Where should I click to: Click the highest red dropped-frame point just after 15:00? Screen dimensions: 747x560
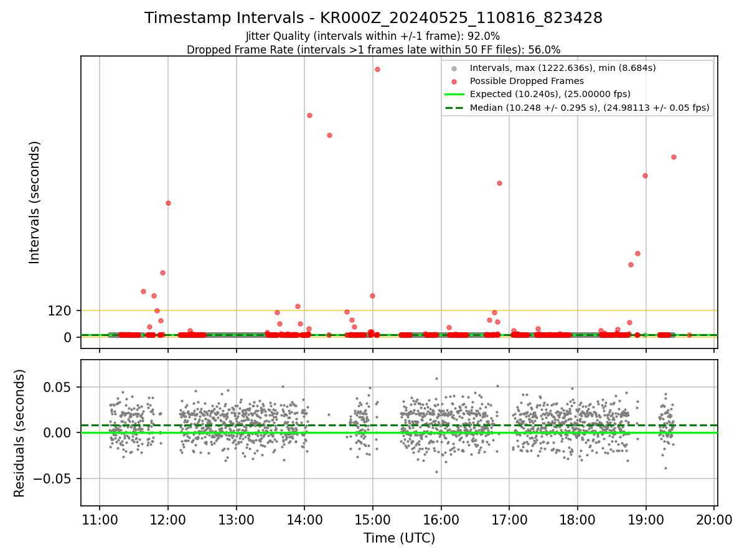coord(377,69)
